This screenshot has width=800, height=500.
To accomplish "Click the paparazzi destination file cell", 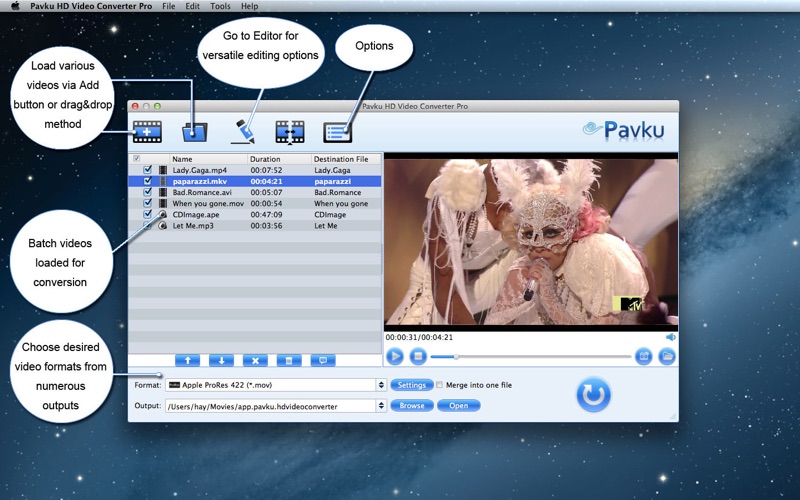I will click(x=332, y=181).
